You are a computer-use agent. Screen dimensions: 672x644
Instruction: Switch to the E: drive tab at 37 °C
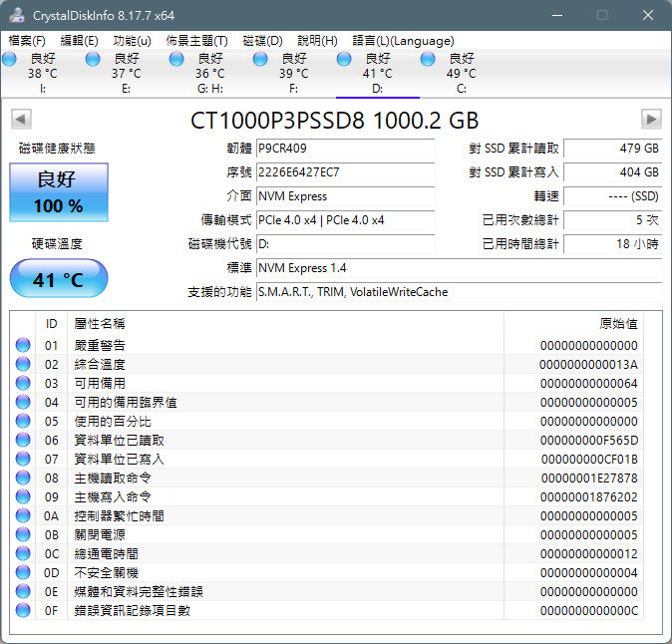[x=126, y=74]
